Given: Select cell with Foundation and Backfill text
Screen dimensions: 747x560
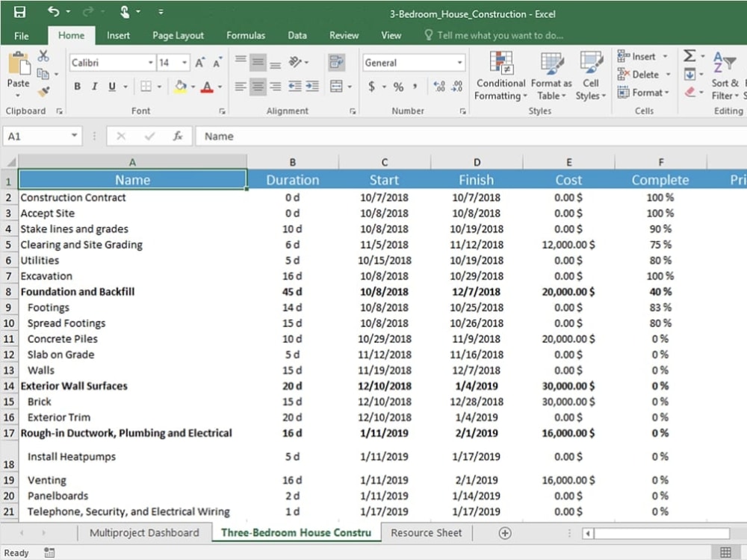Looking at the screenshot, I should (x=78, y=292).
